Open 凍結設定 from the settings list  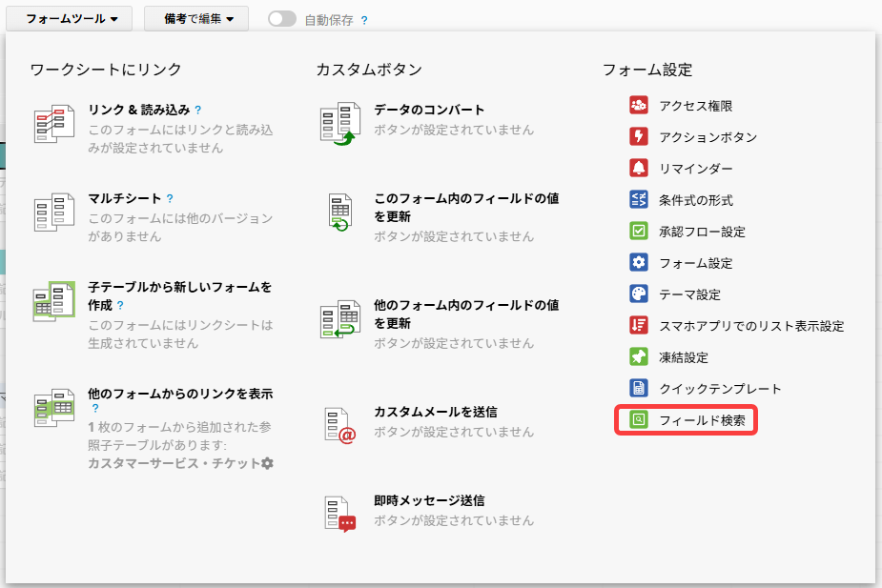(684, 357)
